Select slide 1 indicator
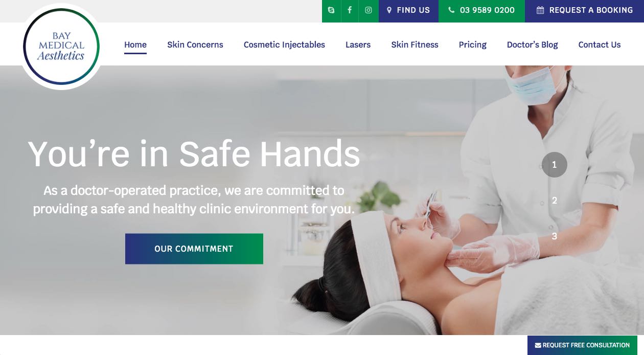Screen dimensions: 644x355 555,165
